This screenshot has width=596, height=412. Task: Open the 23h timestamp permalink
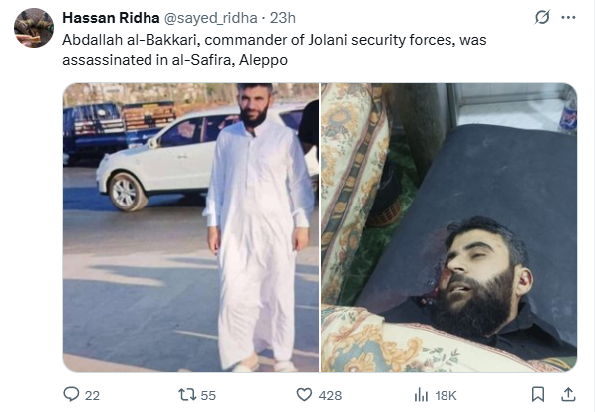pos(282,18)
